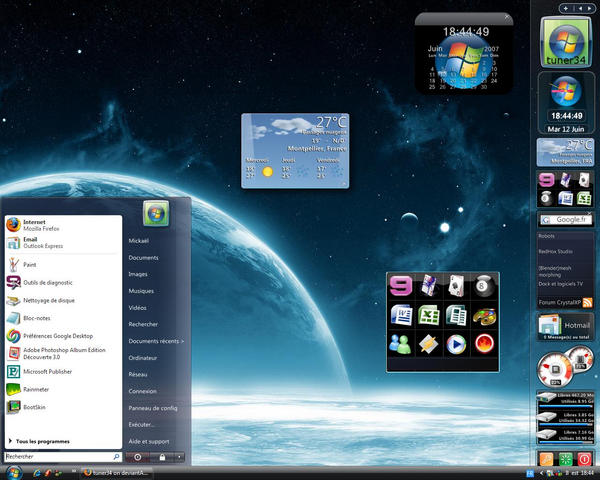Launch Nettoyage de disque
The width and height of the screenshot is (600, 480).
[x=64, y=300]
